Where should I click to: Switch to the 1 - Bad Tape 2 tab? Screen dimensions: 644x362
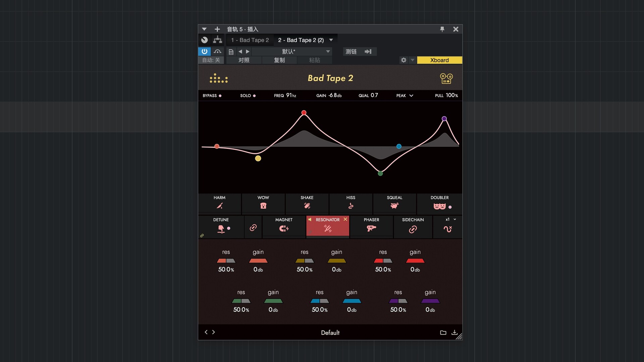[250, 40]
